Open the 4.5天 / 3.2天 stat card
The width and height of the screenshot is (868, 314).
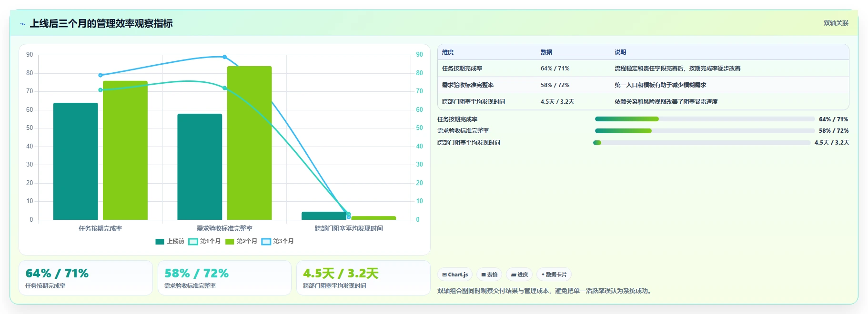[363, 278]
